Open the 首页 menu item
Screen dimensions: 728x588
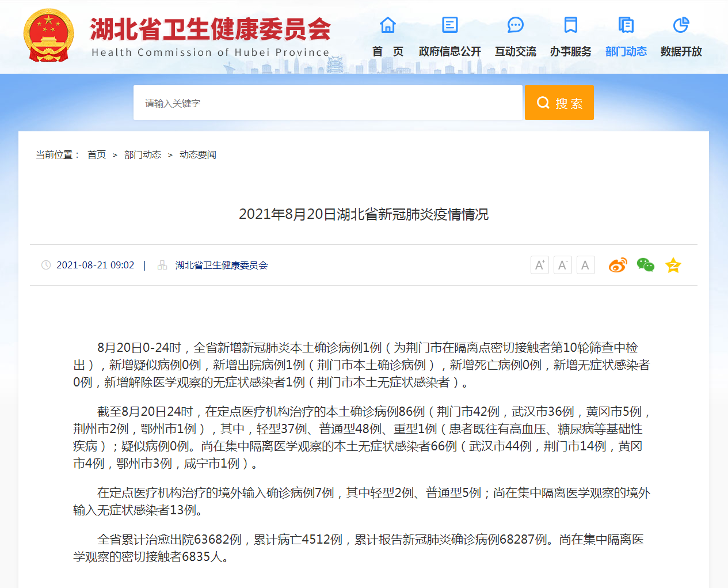(x=388, y=51)
